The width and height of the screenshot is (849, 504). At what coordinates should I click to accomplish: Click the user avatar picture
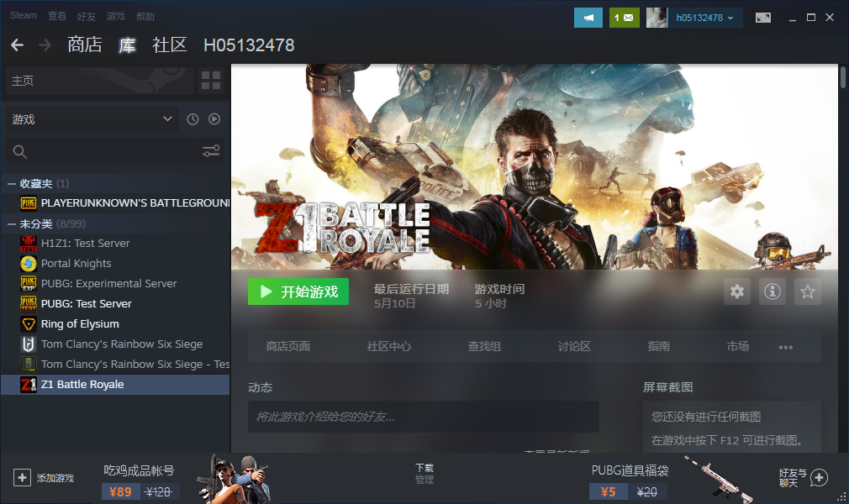pos(657,18)
